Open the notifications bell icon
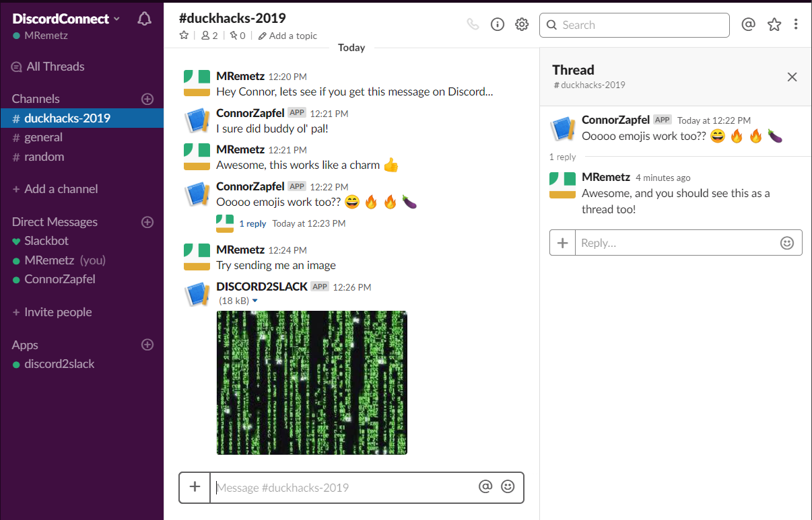Screen dimensions: 812x520 point(144,19)
